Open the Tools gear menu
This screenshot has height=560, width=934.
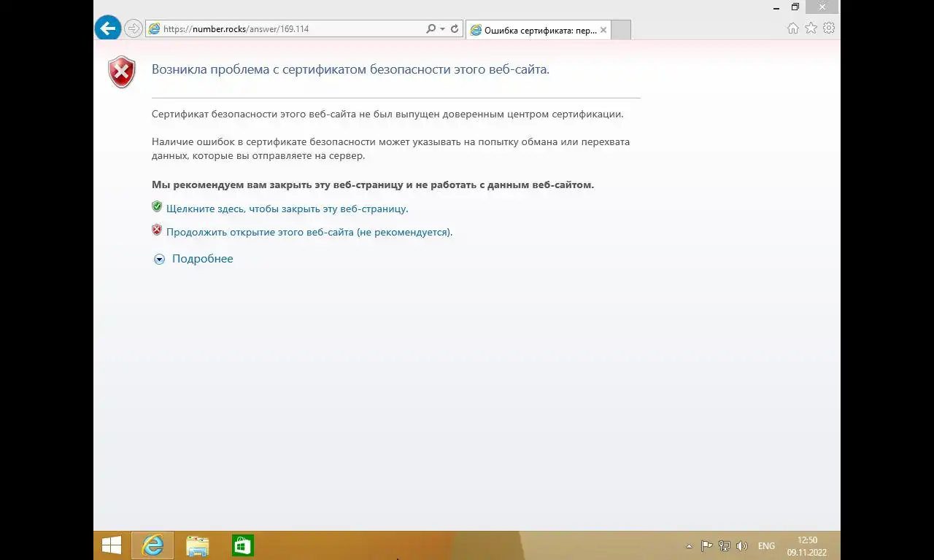click(x=829, y=28)
